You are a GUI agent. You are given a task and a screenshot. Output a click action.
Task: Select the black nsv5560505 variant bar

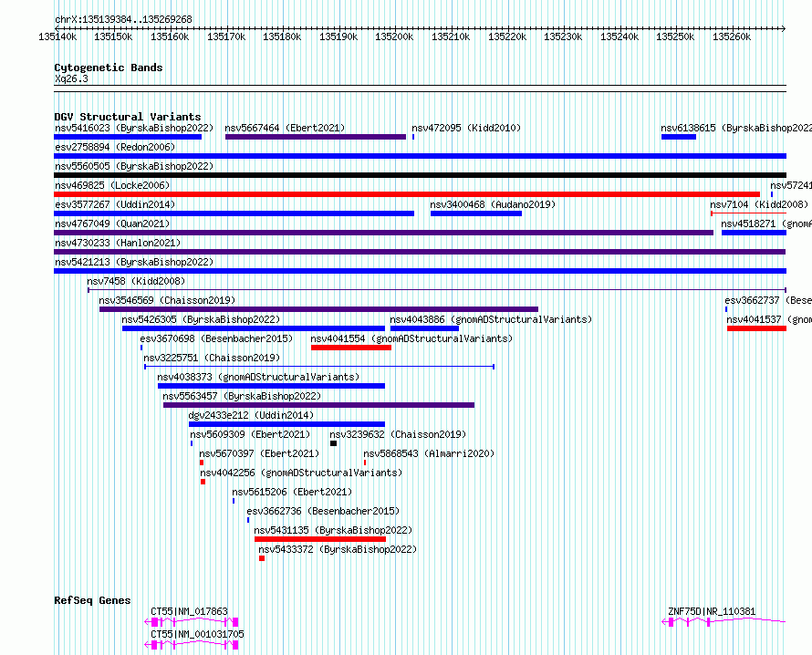point(420,175)
